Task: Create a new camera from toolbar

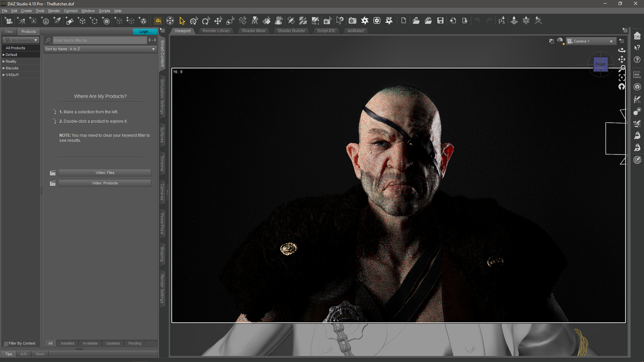Action: tap(9, 21)
